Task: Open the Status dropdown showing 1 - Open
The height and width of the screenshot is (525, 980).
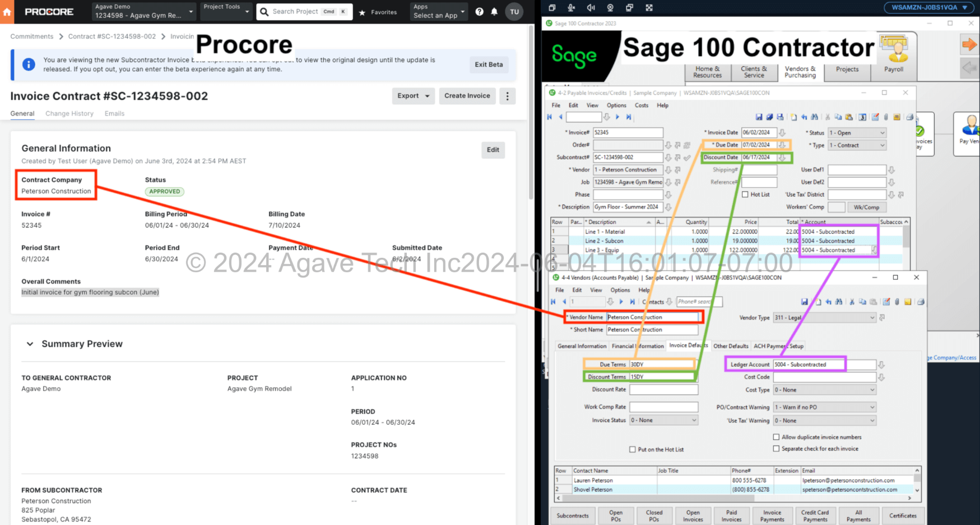Action: point(857,133)
